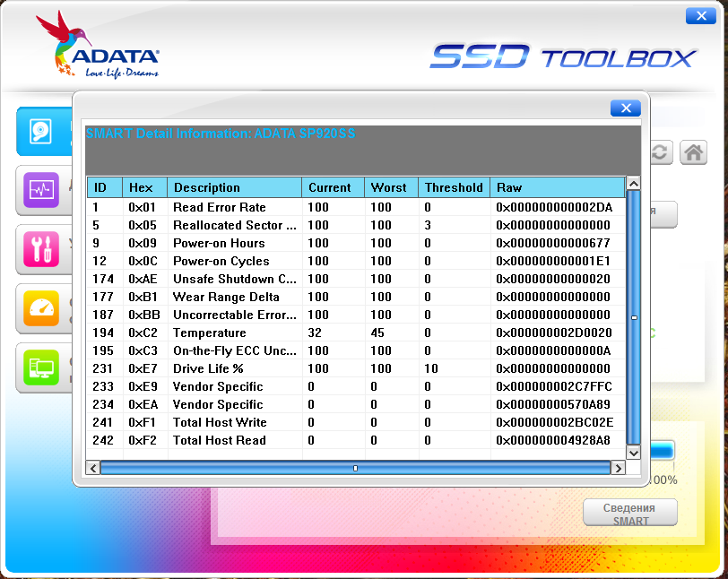
Task: Select the Power-on Cycles row
Action: (x=356, y=261)
